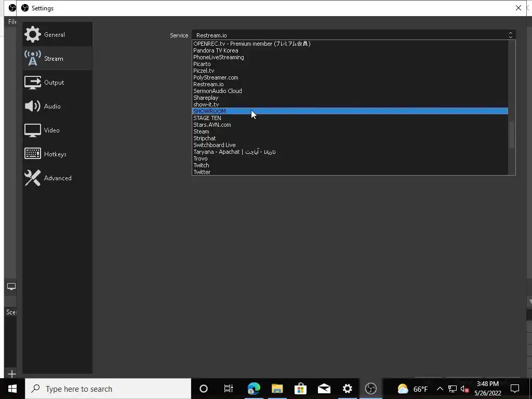Viewport: 532px width, 399px height.
Task: Close the Settings dialog
Action: [518, 8]
